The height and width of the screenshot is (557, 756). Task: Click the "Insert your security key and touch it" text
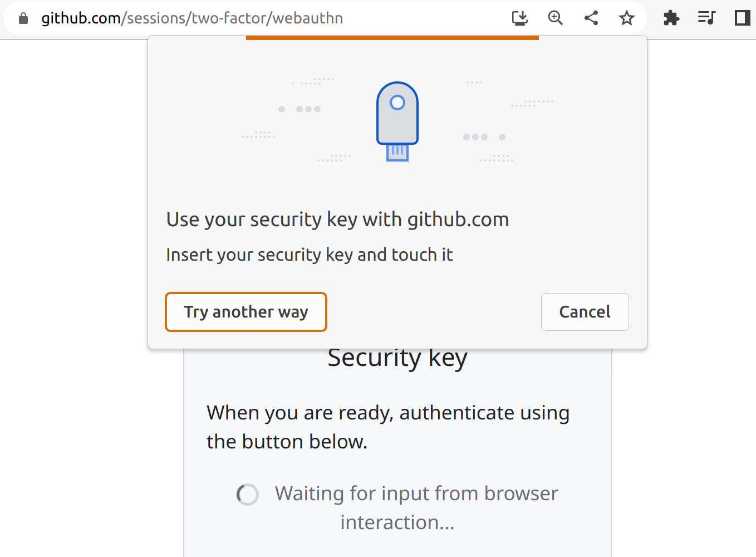click(309, 255)
